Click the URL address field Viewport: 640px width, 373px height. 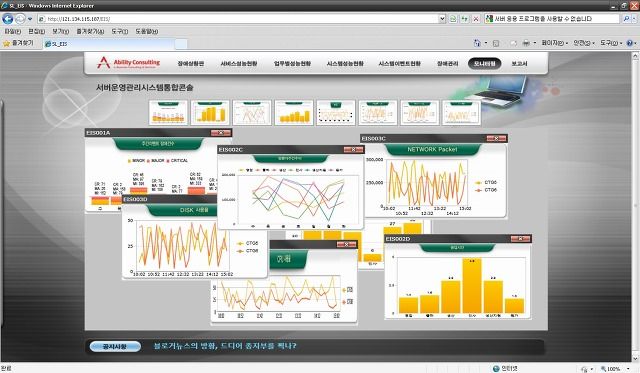point(238,19)
